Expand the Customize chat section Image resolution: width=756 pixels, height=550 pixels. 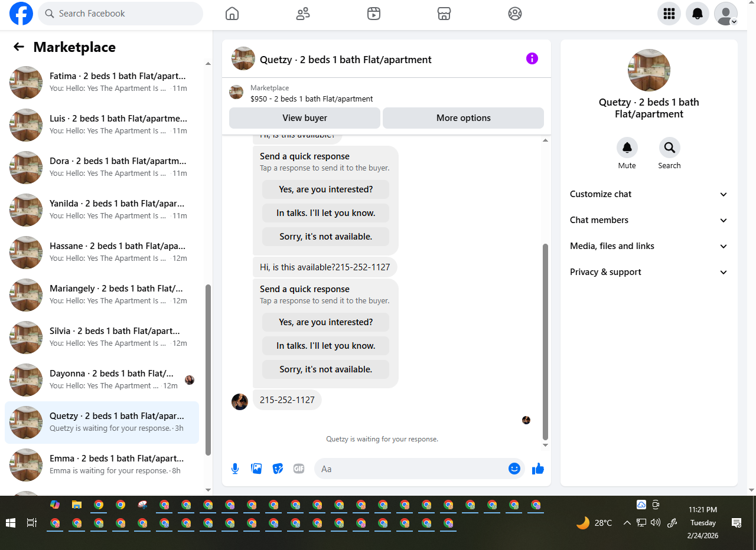click(649, 194)
